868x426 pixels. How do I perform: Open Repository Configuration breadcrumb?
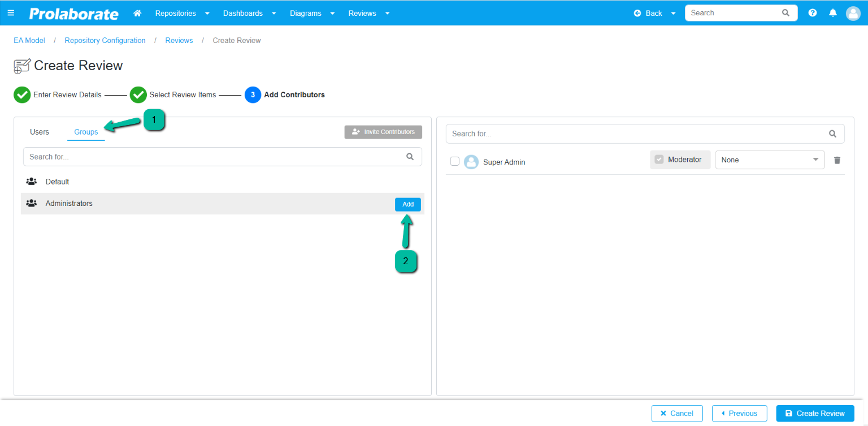click(105, 41)
